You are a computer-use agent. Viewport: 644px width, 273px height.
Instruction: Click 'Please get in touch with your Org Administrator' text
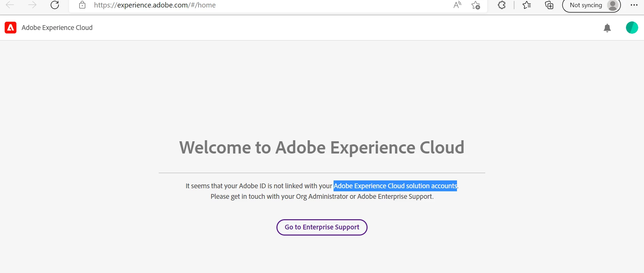[279, 196]
